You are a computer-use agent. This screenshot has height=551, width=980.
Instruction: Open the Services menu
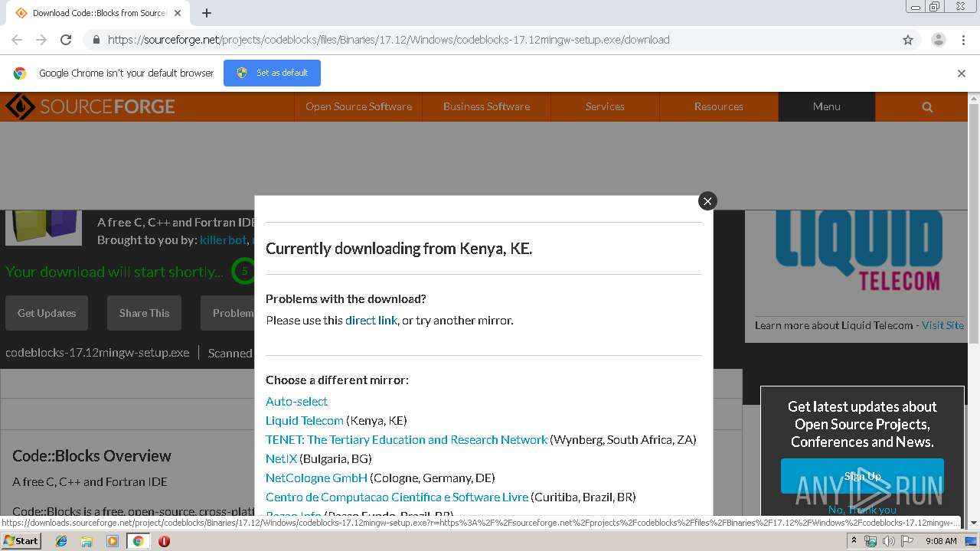tap(605, 106)
